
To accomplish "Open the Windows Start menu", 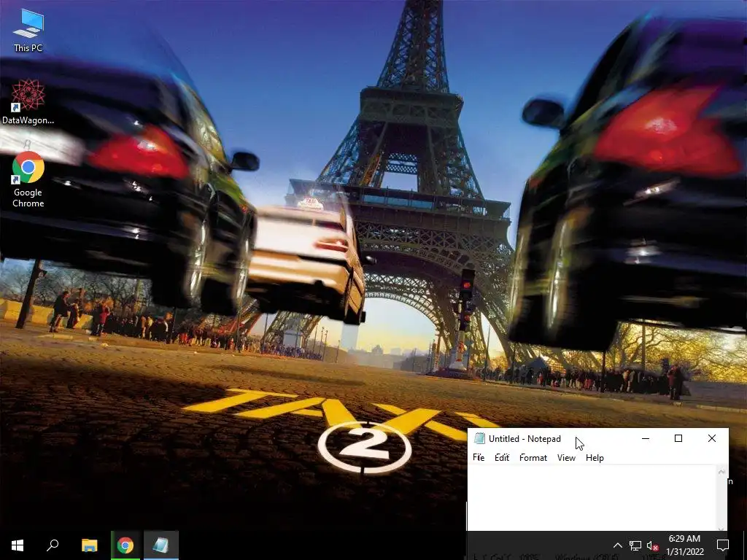I will [18, 545].
